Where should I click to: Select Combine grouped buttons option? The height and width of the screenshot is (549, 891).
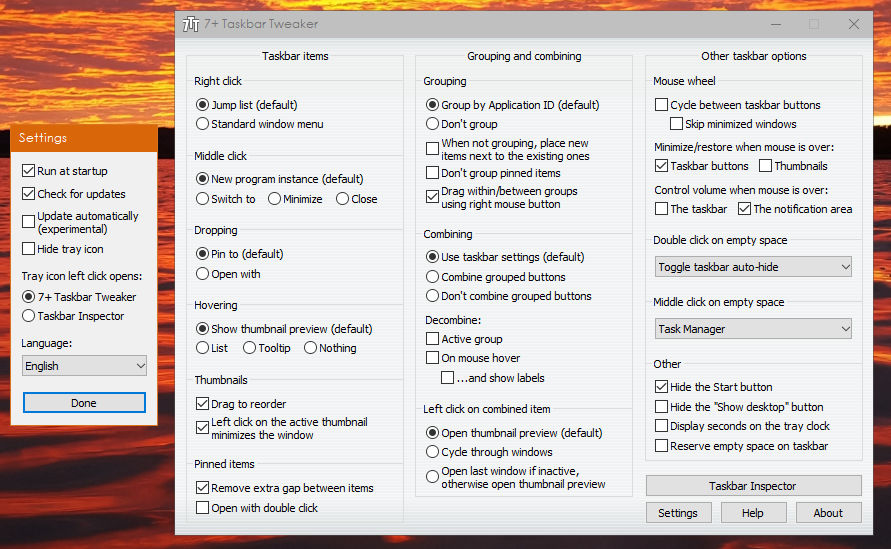[x=496, y=277]
